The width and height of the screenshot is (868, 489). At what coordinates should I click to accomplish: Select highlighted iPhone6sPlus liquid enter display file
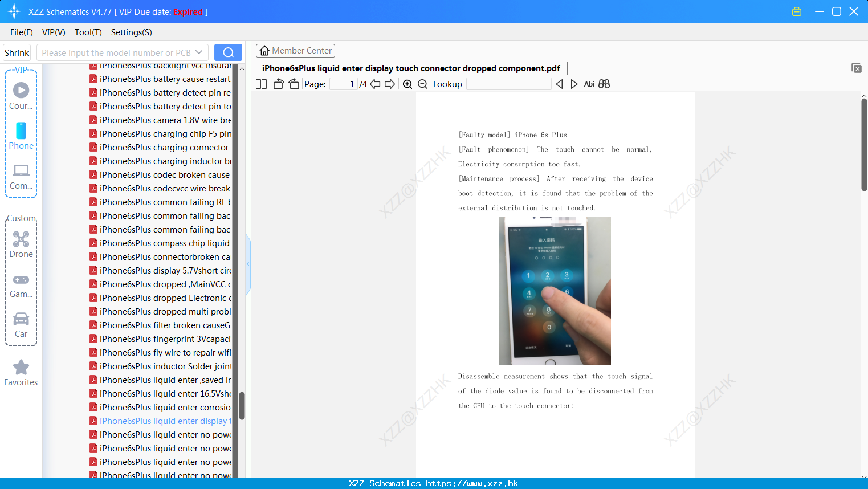(161, 421)
